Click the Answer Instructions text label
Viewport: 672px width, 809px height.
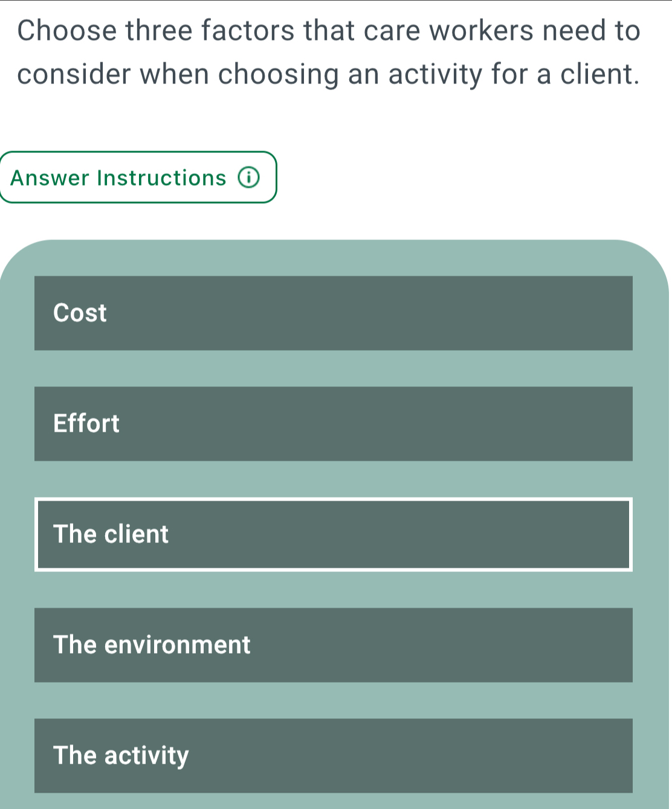118,178
